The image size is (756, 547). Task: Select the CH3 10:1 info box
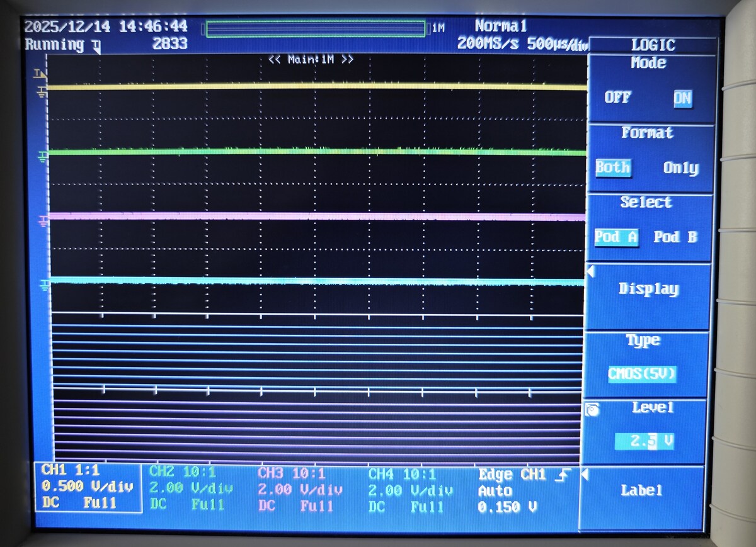click(300, 489)
